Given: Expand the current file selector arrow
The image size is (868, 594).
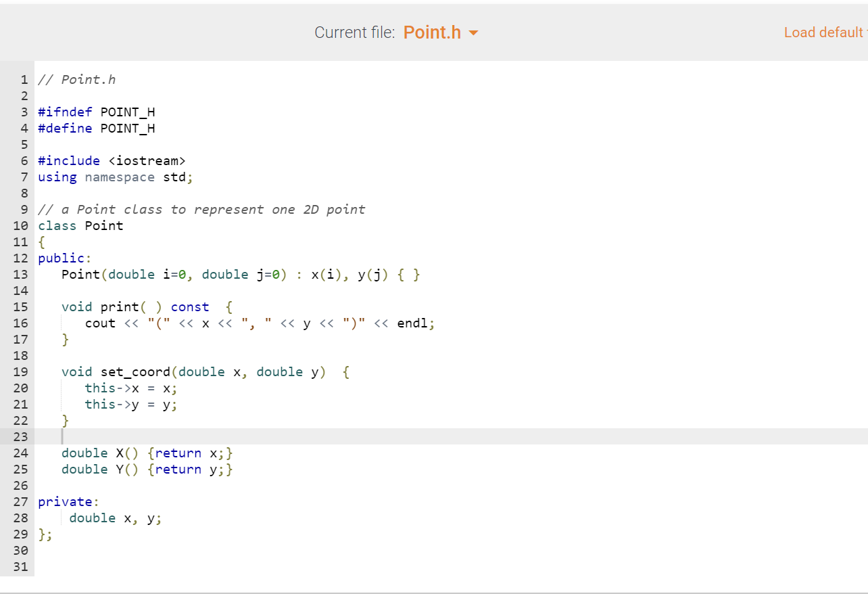Looking at the screenshot, I should click(x=473, y=32).
